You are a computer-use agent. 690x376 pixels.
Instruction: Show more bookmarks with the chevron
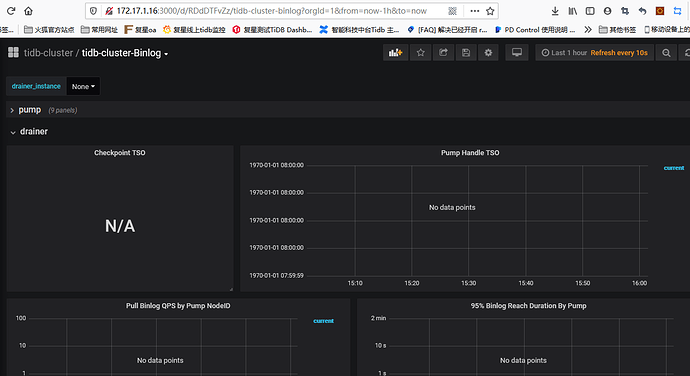588,29
